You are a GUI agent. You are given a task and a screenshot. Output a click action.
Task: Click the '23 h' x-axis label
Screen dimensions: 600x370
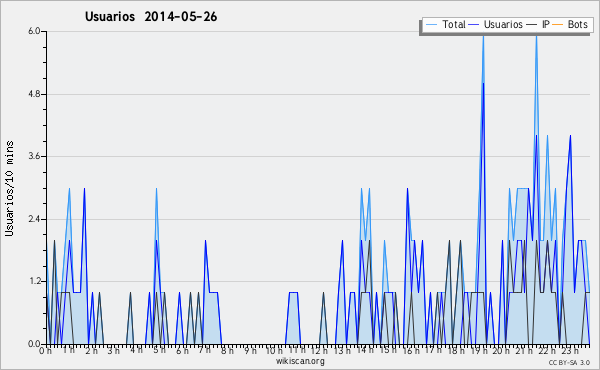pos(569,351)
